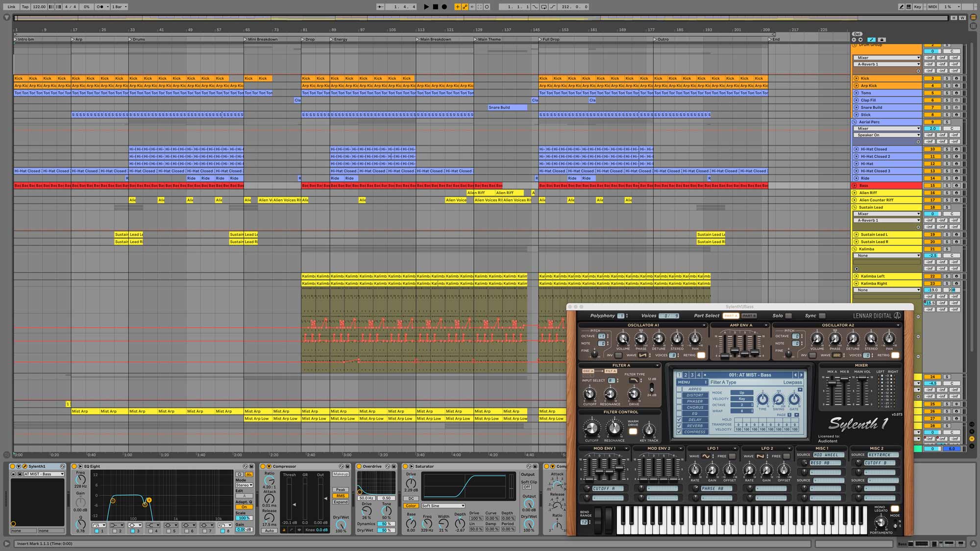Viewport: 980px width, 551px height.
Task: Click the arrangement Record button
Action: (444, 7)
